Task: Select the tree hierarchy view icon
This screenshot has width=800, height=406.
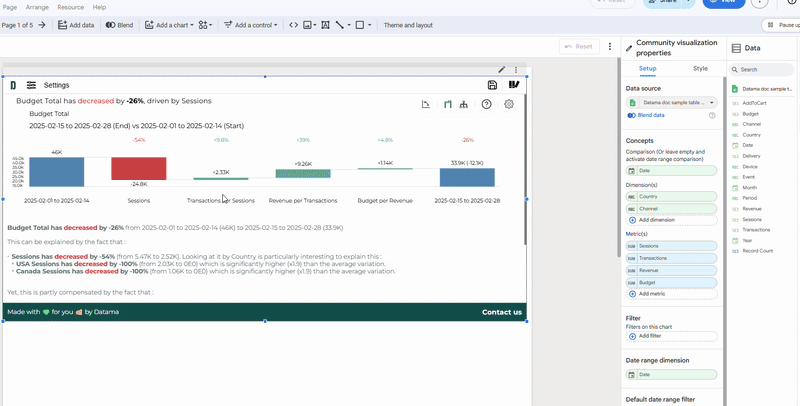Action: tap(463, 105)
